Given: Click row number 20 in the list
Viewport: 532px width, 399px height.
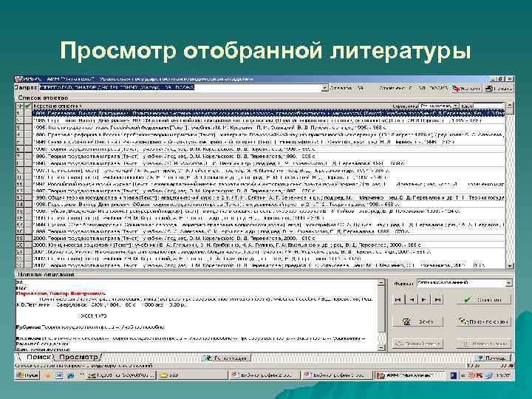Looking at the screenshot, I should pyautogui.click(x=20, y=245).
